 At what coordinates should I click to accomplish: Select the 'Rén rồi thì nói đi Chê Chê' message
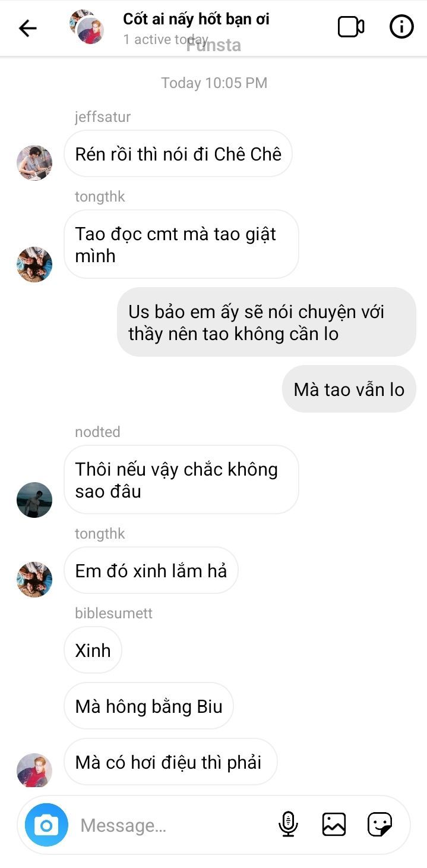coord(178,154)
